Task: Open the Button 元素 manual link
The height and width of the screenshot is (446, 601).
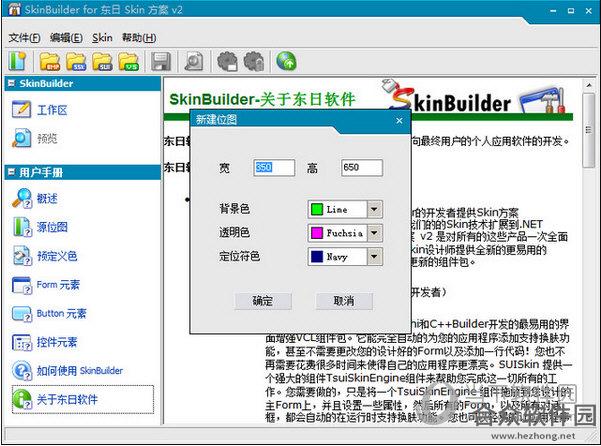Action: (62, 313)
